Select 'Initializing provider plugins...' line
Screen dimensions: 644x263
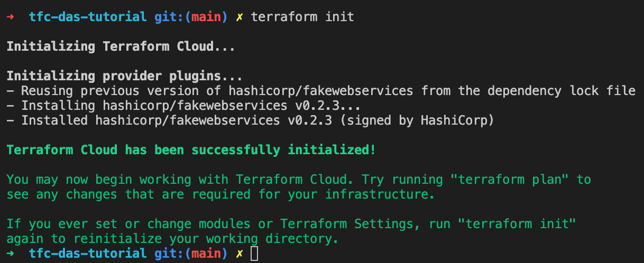(124, 76)
